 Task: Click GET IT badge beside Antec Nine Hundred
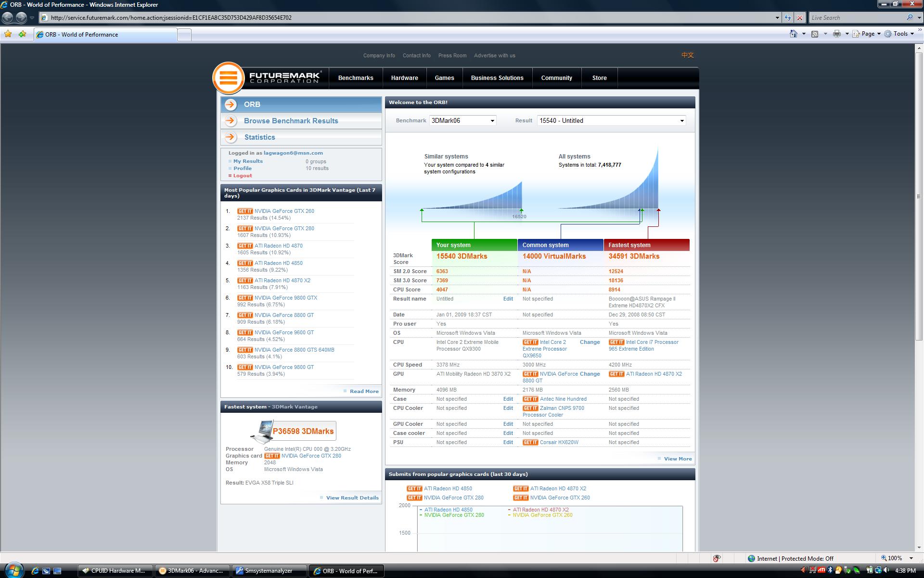point(530,399)
